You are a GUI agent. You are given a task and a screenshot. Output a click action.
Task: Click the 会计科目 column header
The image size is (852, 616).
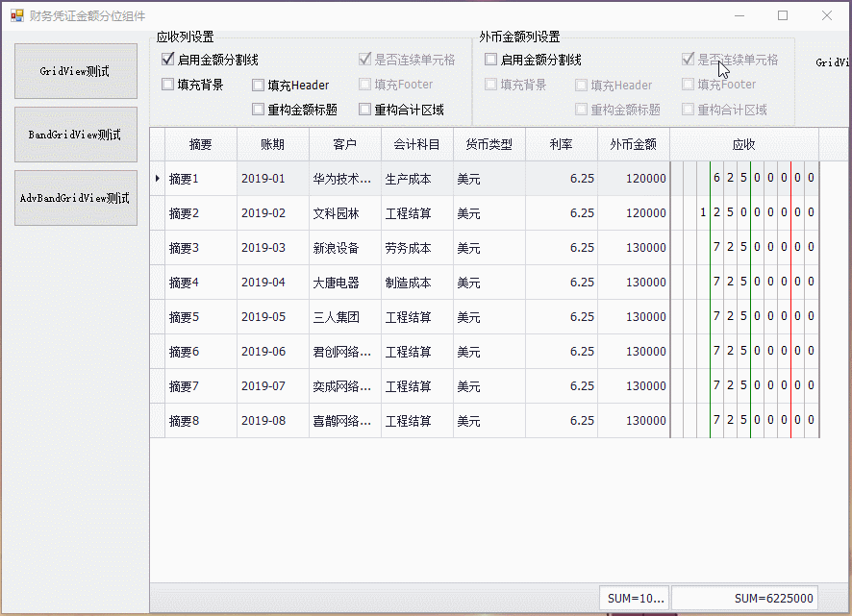point(417,144)
